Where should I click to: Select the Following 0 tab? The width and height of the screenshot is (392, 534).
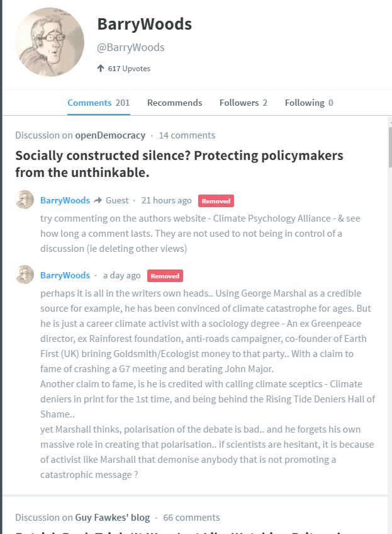coord(308,103)
